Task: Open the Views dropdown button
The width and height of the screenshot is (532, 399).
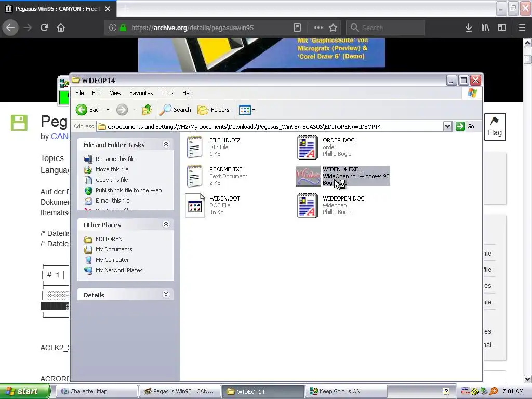Action: coord(247,110)
